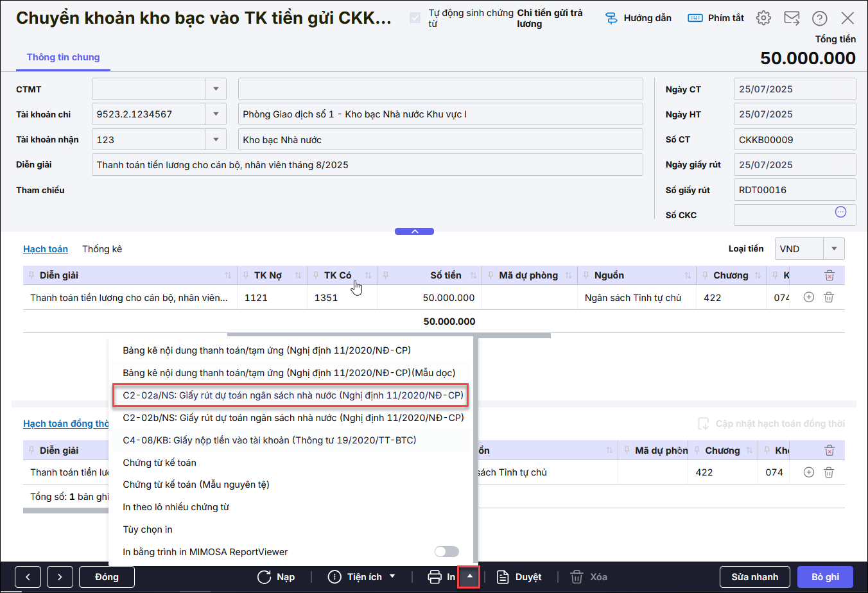Click the Diễn giải text field

click(x=367, y=165)
